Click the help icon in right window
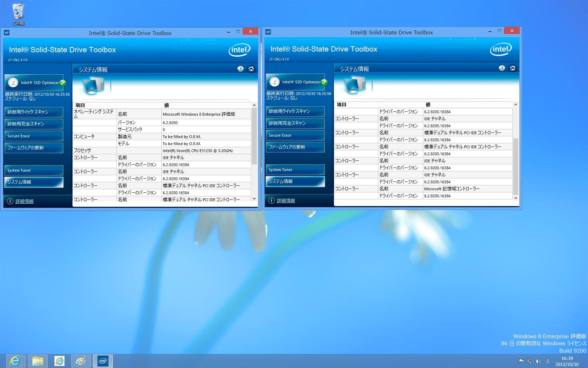Screen dimensions: 588x368 tap(502, 68)
